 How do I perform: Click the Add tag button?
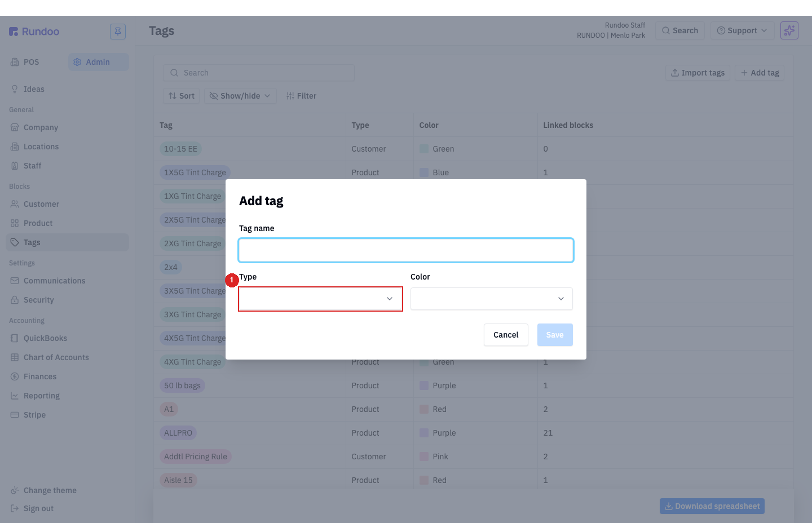click(760, 73)
